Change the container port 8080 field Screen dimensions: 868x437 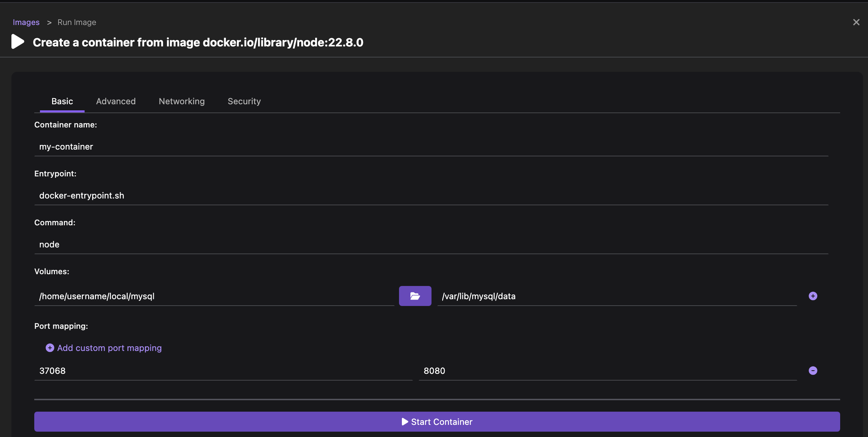tap(607, 371)
